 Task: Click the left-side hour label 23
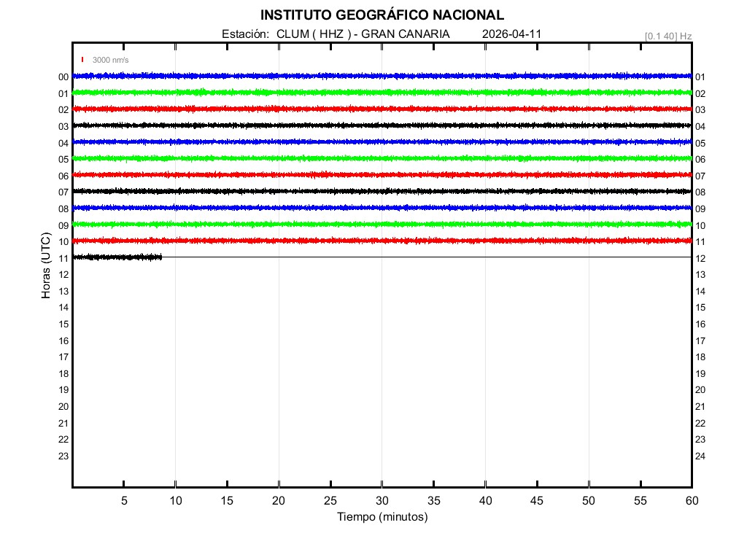(x=63, y=456)
